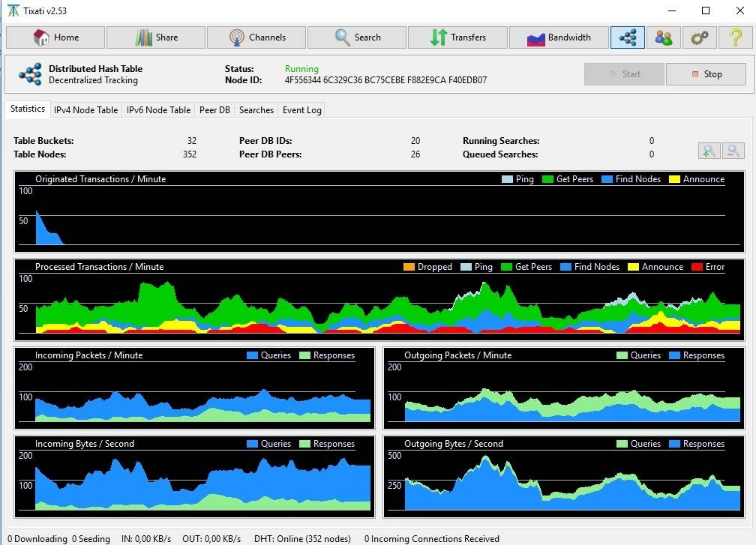The width and height of the screenshot is (756, 545).
Task: Click the Peer DB IDs value 20
Action: [x=415, y=141]
